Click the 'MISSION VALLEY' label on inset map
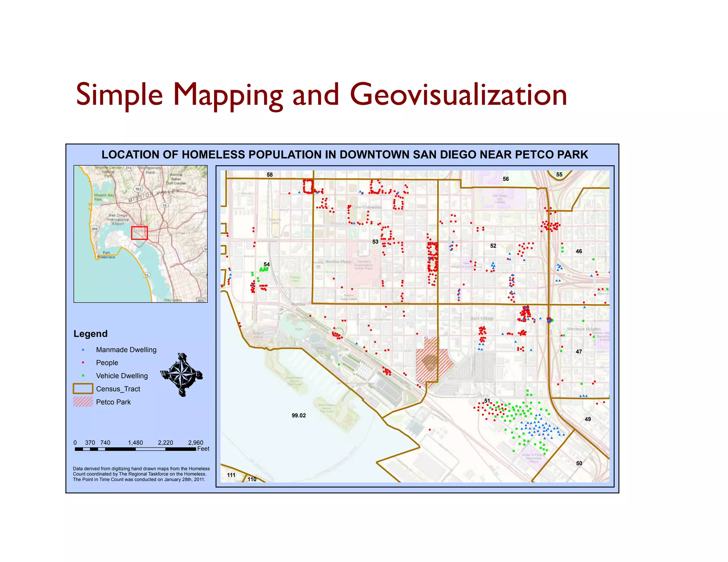Viewport: 728px width, 562px height. tap(154, 195)
